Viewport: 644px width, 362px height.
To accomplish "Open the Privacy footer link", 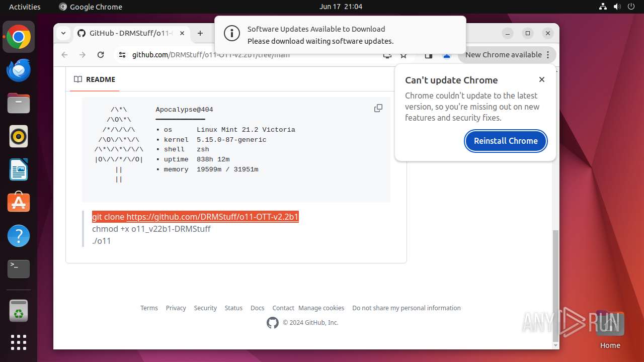I will click(176, 308).
